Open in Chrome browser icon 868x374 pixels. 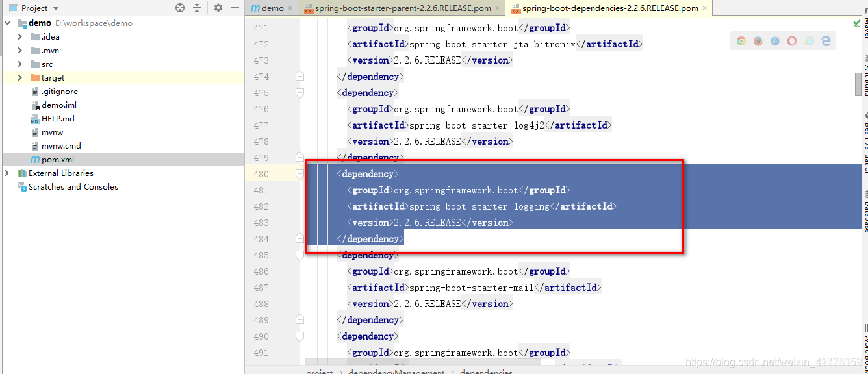tap(741, 41)
